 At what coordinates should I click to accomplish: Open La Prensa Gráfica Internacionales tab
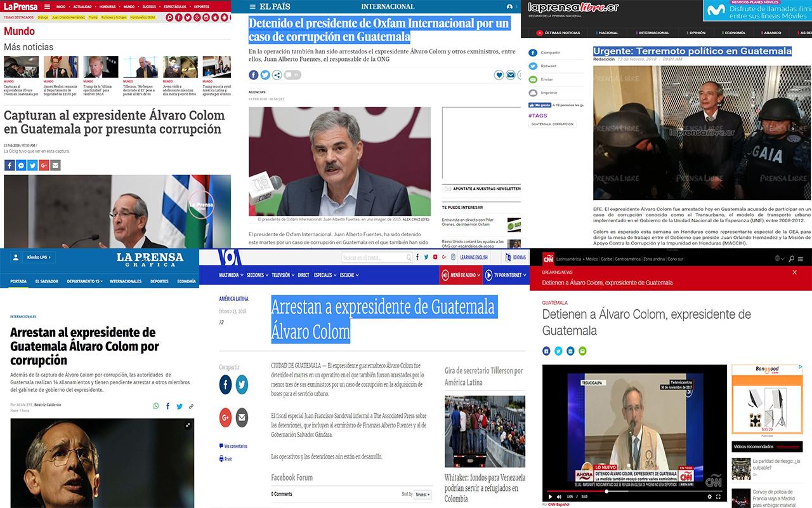[x=125, y=281]
